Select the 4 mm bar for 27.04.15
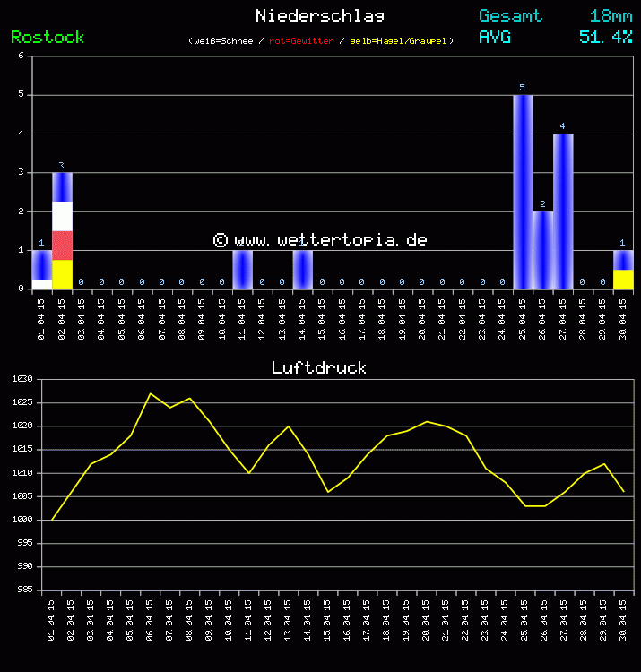Screen dimensions: 641x672 point(563,211)
